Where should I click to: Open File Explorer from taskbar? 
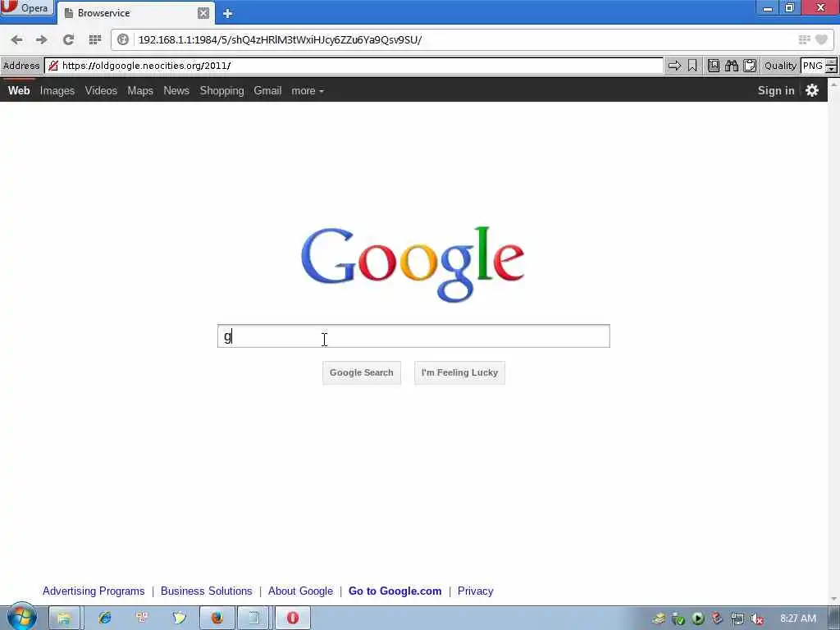pyautogui.click(x=64, y=618)
